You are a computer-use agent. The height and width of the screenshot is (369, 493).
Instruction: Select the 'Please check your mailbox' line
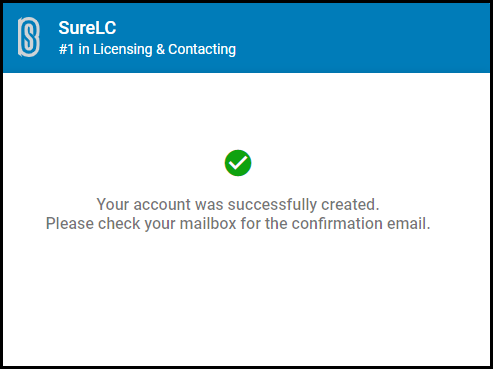tap(238, 223)
